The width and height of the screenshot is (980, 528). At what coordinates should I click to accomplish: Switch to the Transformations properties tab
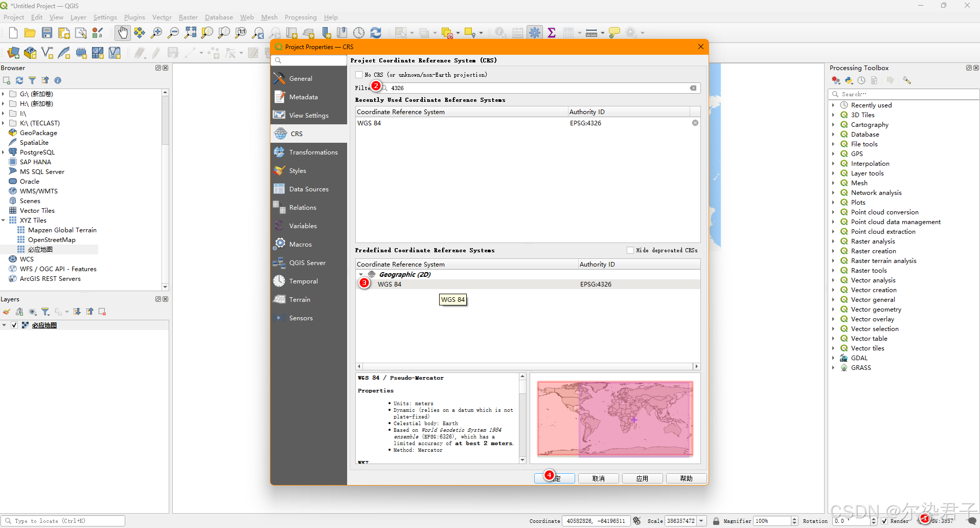tap(309, 152)
